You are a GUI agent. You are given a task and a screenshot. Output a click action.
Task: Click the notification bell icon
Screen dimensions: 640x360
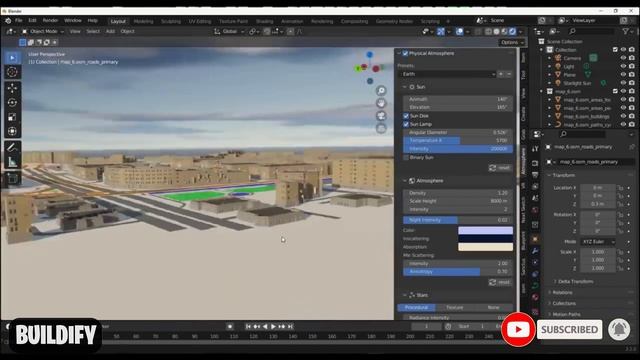(x=619, y=329)
